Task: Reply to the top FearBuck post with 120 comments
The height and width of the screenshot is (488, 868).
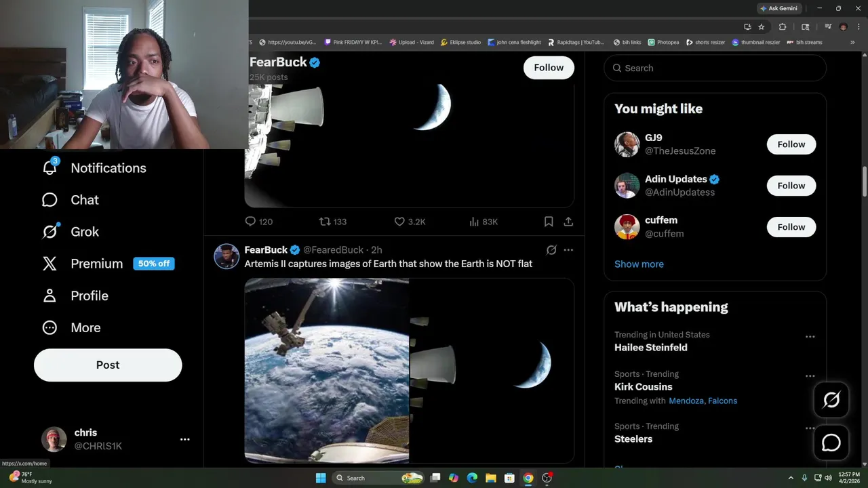Action: (x=258, y=222)
